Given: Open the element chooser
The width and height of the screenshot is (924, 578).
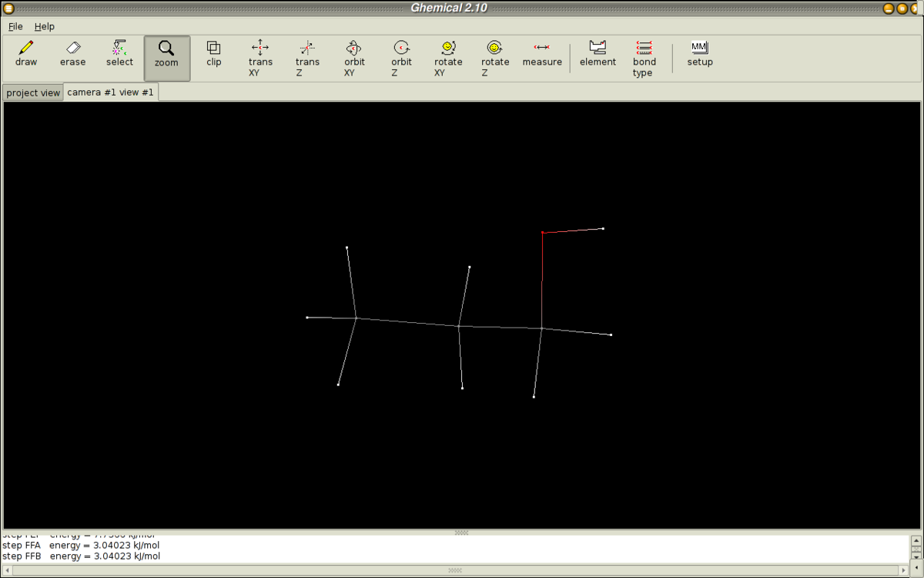Looking at the screenshot, I should 598,54.
